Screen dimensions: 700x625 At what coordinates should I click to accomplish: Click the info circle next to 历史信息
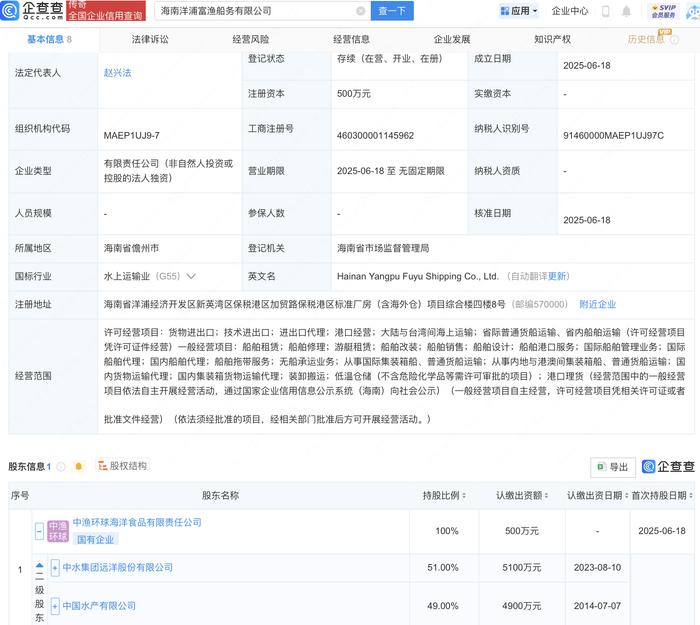(x=675, y=40)
